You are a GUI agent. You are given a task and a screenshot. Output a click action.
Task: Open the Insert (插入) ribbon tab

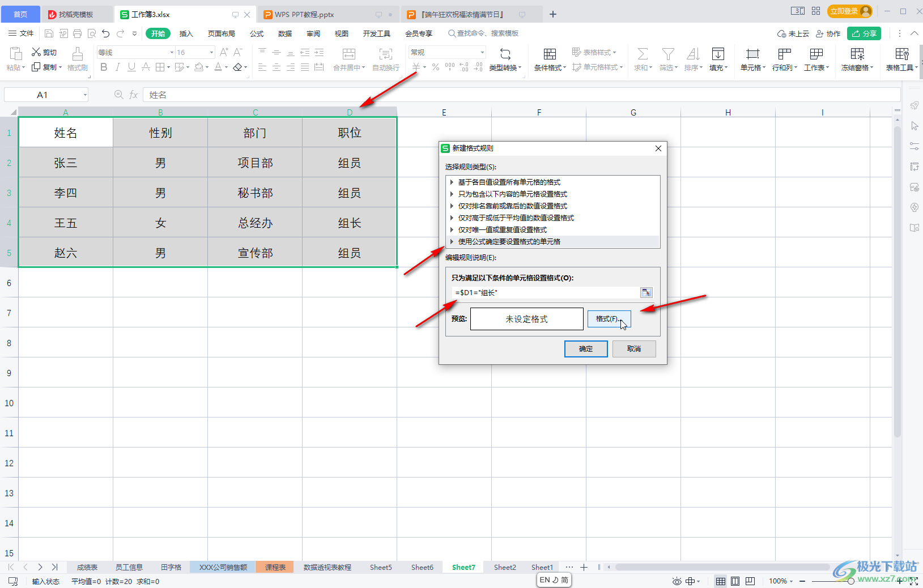(186, 33)
